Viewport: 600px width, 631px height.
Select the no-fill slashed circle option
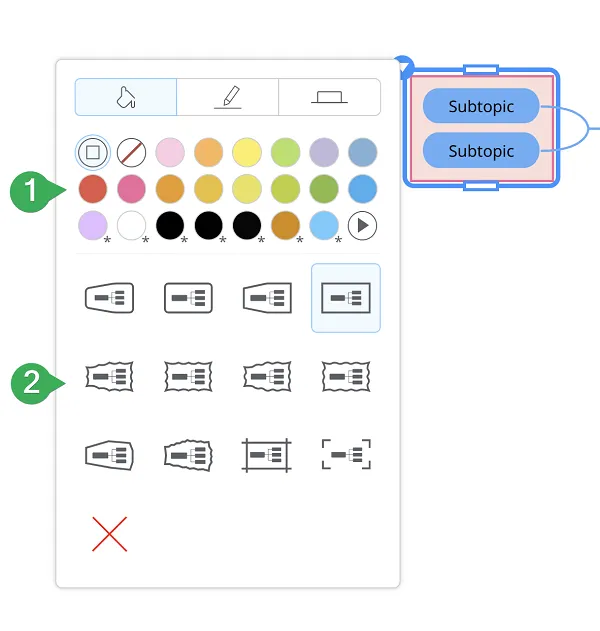pos(132,153)
